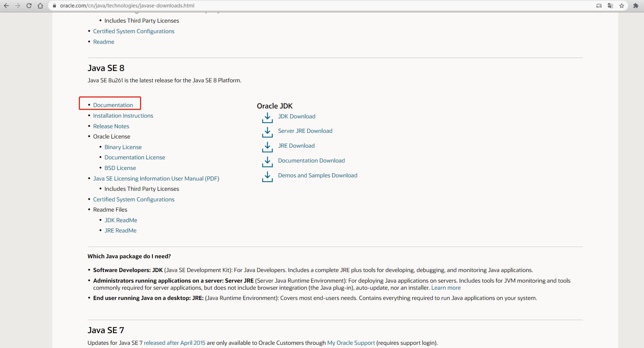Bookmark this page with the star icon
The image size is (644, 348).
pos(622,6)
